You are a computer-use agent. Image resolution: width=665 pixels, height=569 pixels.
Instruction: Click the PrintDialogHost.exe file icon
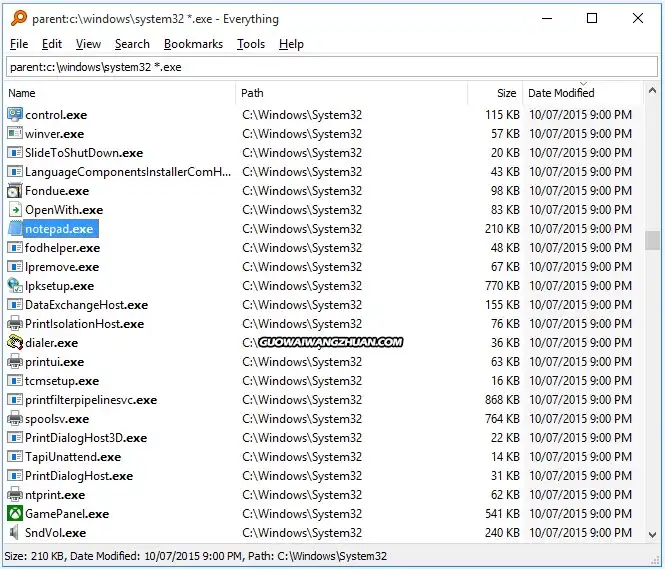15,476
